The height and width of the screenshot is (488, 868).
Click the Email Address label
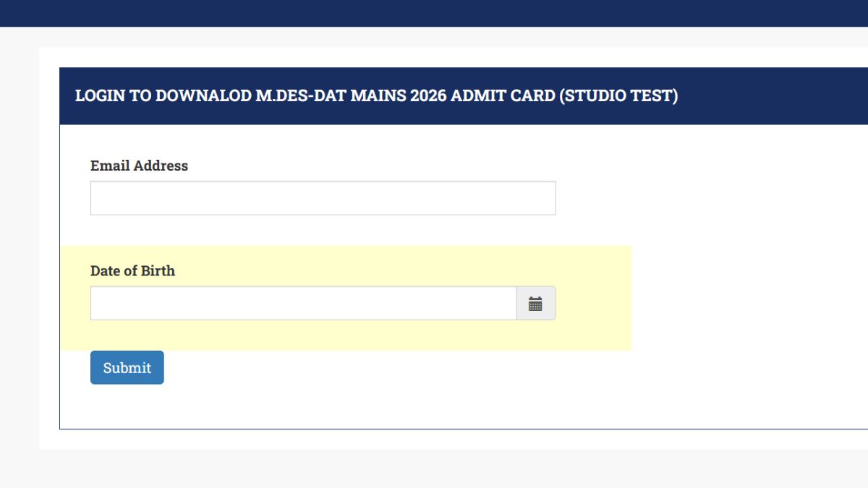(138, 166)
